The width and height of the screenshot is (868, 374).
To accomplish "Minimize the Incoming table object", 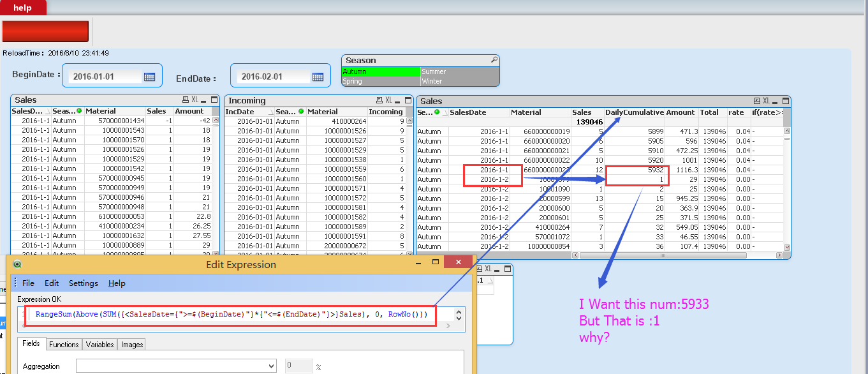I will 398,100.
